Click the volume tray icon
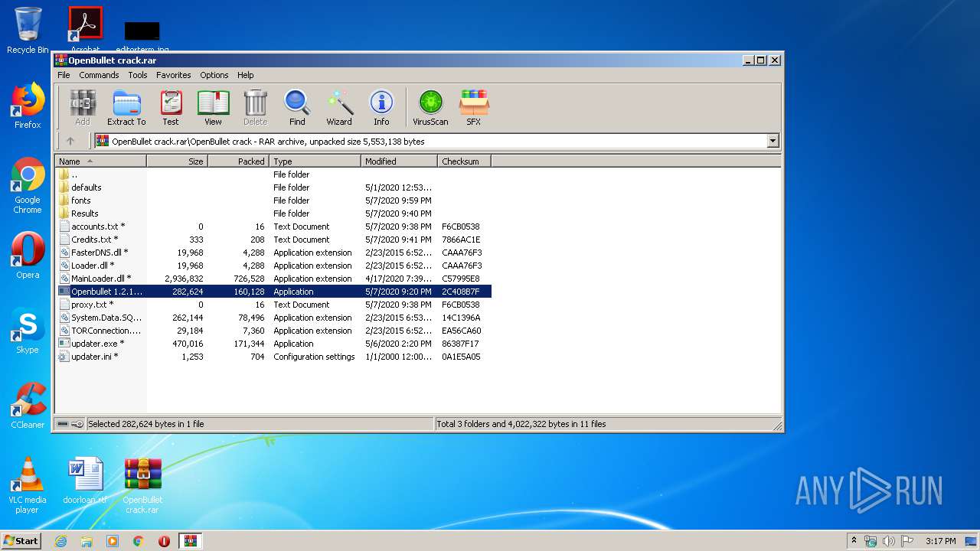980x551 pixels. click(x=889, y=541)
